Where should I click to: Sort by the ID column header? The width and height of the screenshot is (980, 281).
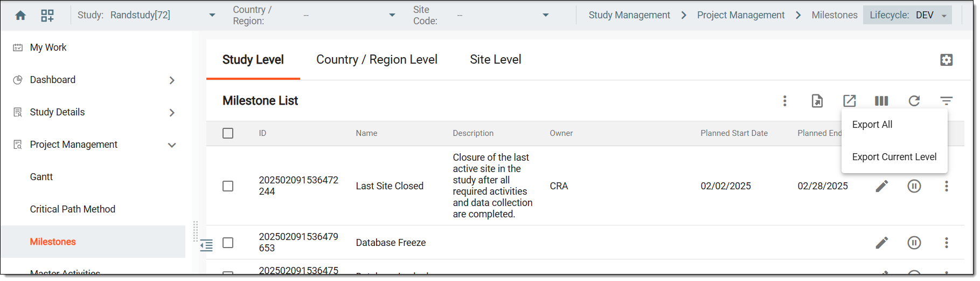[x=262, y=133]
